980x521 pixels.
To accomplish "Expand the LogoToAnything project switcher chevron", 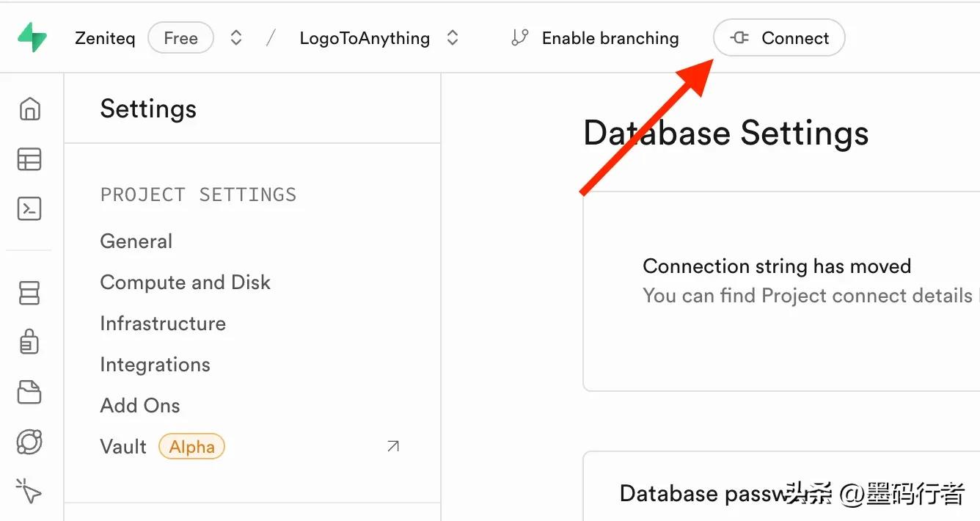I will pyautogui.click(x=453, y=38).
